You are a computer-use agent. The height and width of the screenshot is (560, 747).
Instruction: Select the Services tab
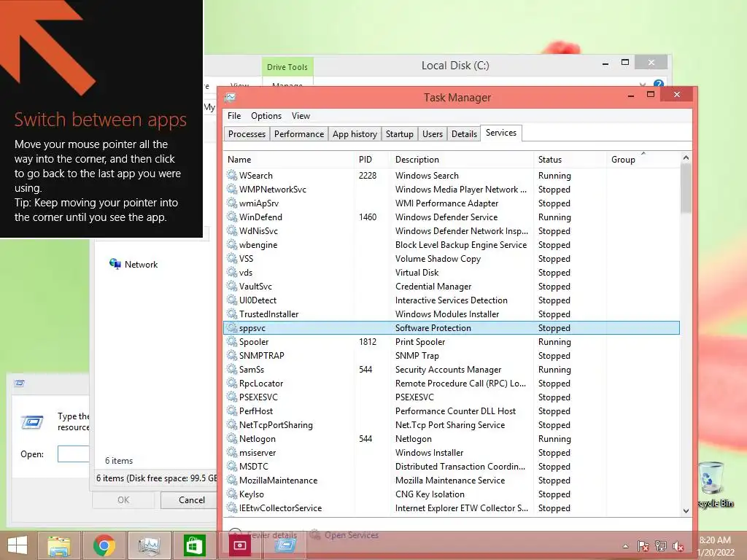coord(500,133)
